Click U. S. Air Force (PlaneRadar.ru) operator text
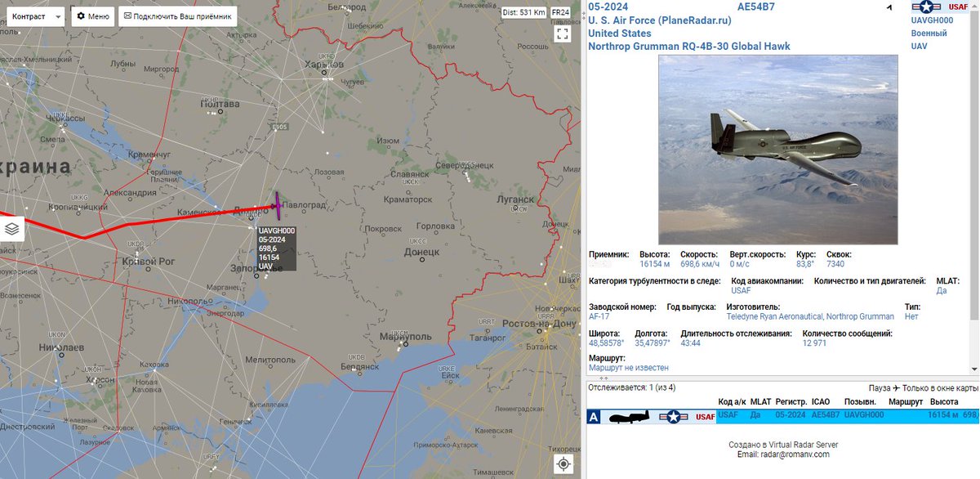980x479 pixels. pyautogui.click(x=660, y=20)
